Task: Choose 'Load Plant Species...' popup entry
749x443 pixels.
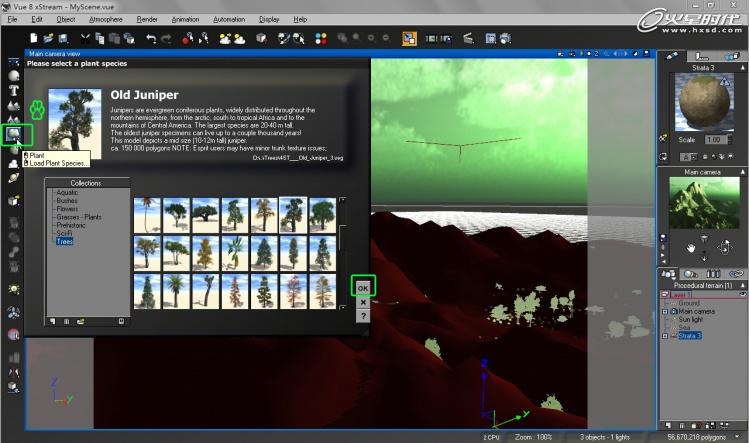Action: click(56, 163)
